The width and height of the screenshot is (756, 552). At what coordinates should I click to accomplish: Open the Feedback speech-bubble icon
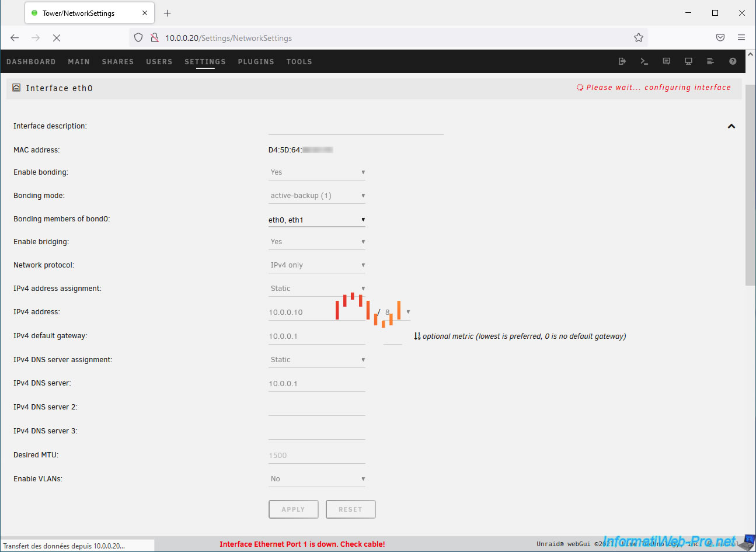click(x=667, y=61)
